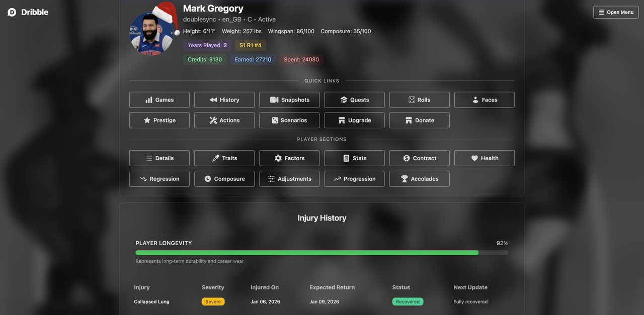Click the down-arrow circle icon in Composure
644x315 pixels.
pos(208,179)
